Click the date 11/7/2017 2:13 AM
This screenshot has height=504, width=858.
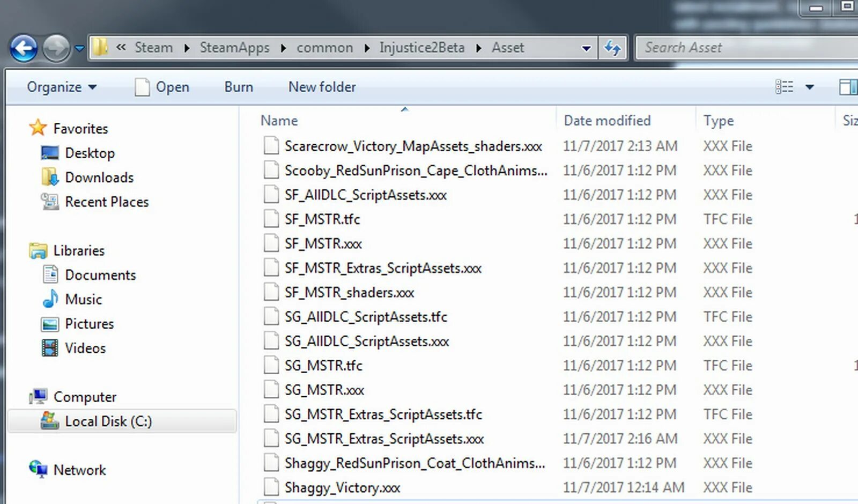[x=620, y=146]
